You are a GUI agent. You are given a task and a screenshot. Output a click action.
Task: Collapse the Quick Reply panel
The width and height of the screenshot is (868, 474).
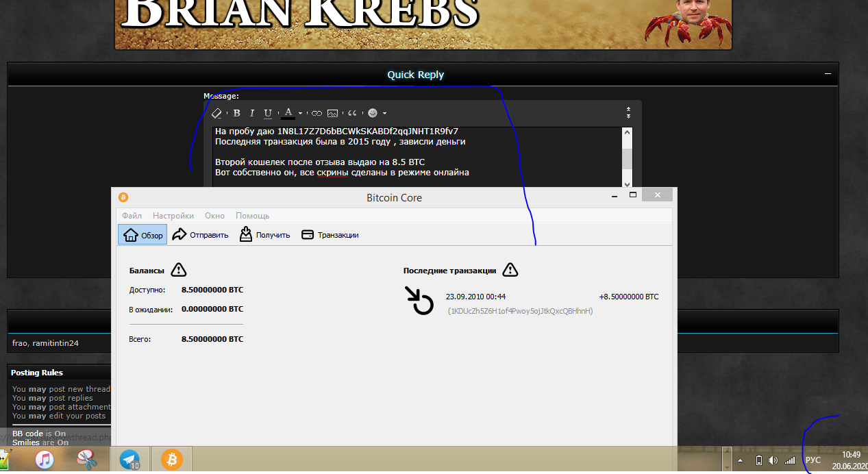(828, 74)
